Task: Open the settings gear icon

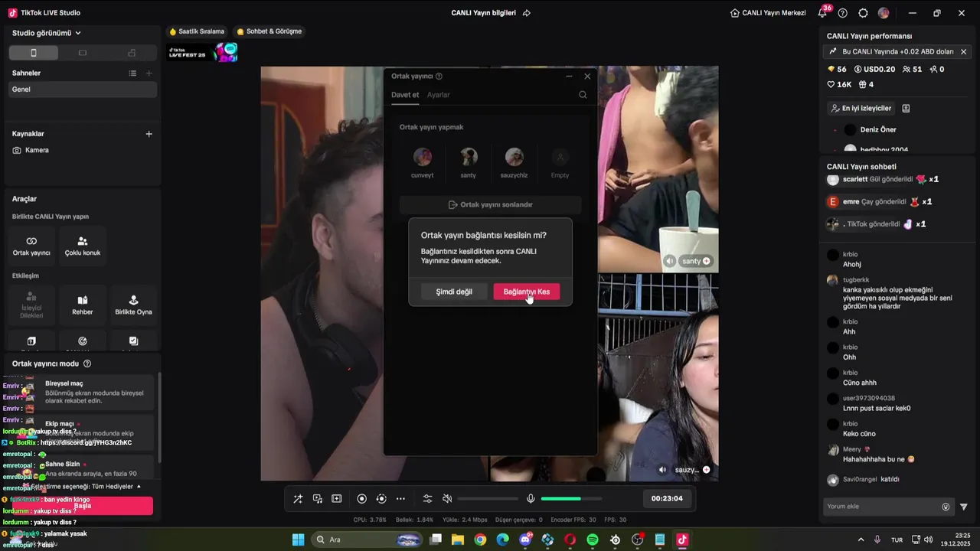Action: point(864,13)
